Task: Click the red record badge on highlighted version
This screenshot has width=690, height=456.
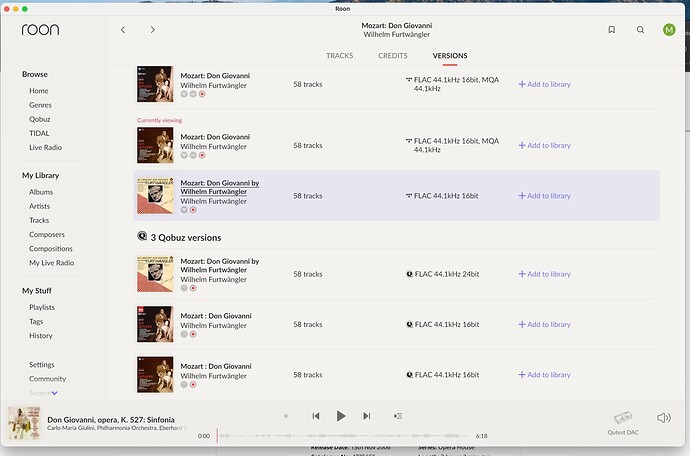Action: [193, 210]
